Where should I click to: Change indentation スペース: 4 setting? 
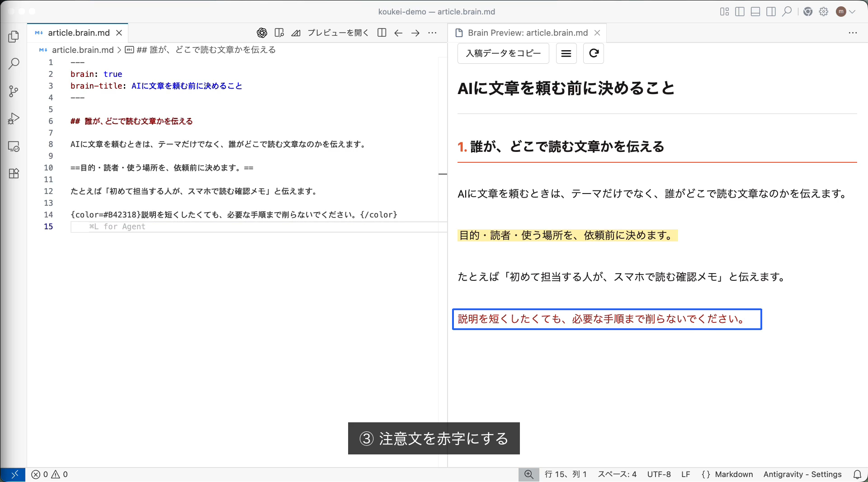point(617,474)
